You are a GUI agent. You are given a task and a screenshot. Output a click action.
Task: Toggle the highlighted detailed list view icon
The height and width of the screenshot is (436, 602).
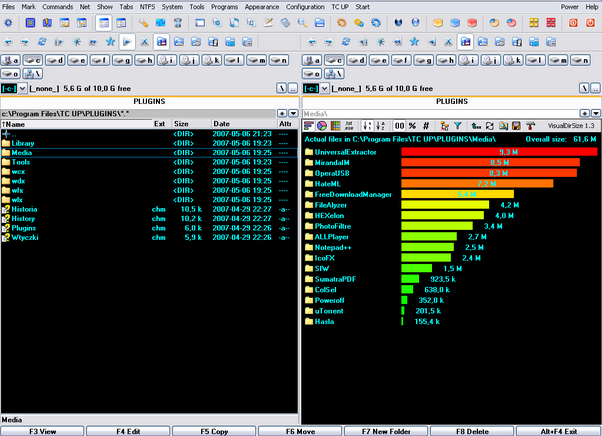(x=104, y=23)
